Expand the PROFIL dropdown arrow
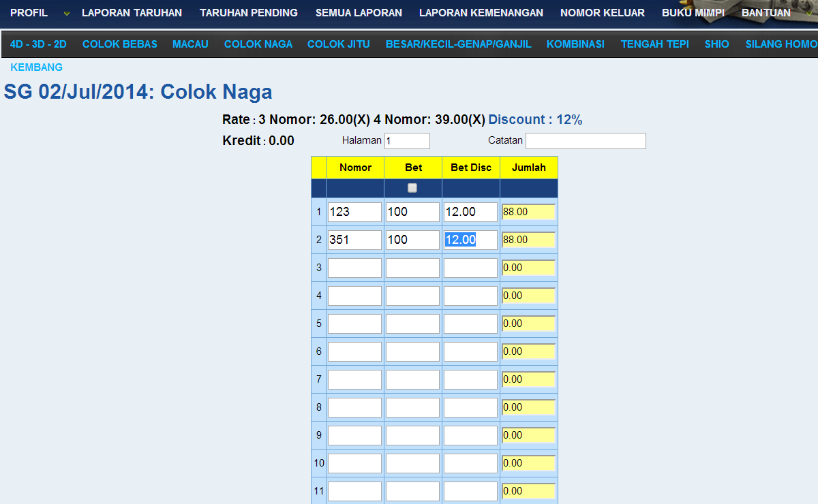Screen dimensions: 818x504 tap(66, 14)
